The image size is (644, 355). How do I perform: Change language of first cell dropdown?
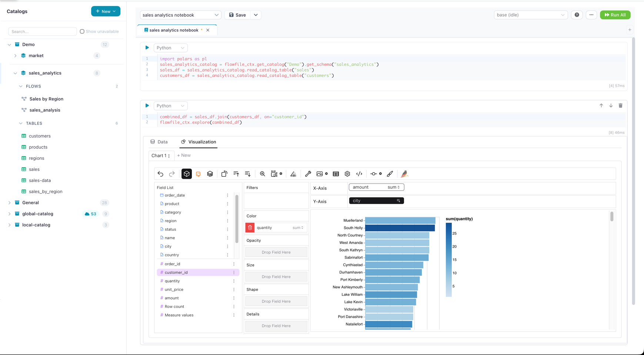170,48
